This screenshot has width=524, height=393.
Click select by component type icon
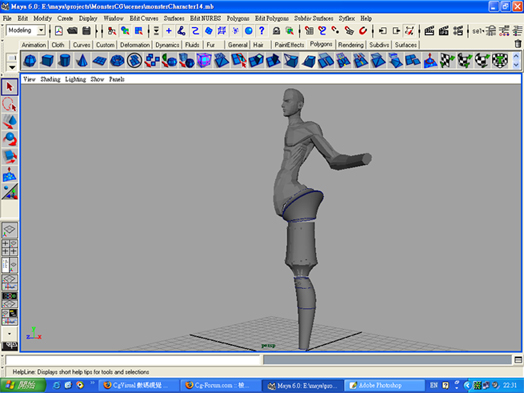pyautogui.click(x=138, y=31)
